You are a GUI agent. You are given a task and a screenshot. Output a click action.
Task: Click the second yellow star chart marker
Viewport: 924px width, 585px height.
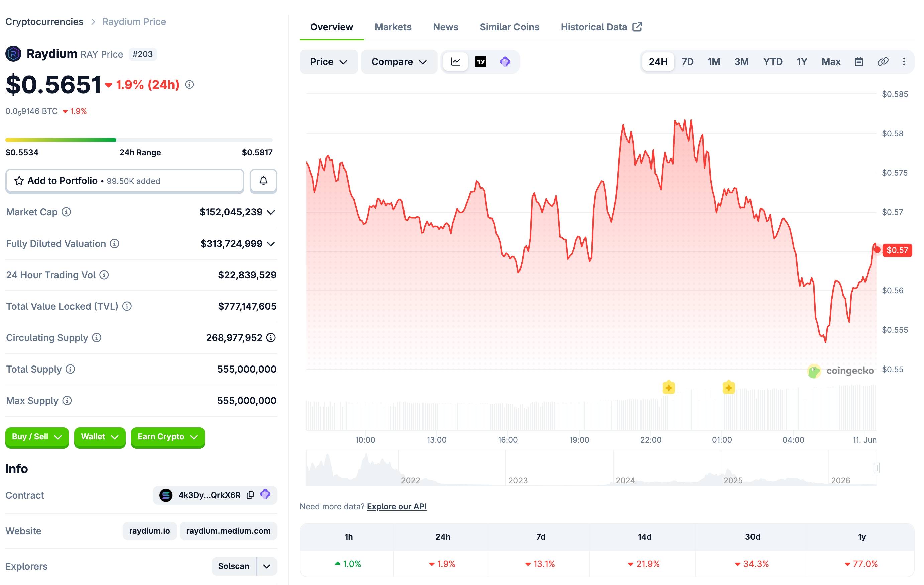point(729,388)
